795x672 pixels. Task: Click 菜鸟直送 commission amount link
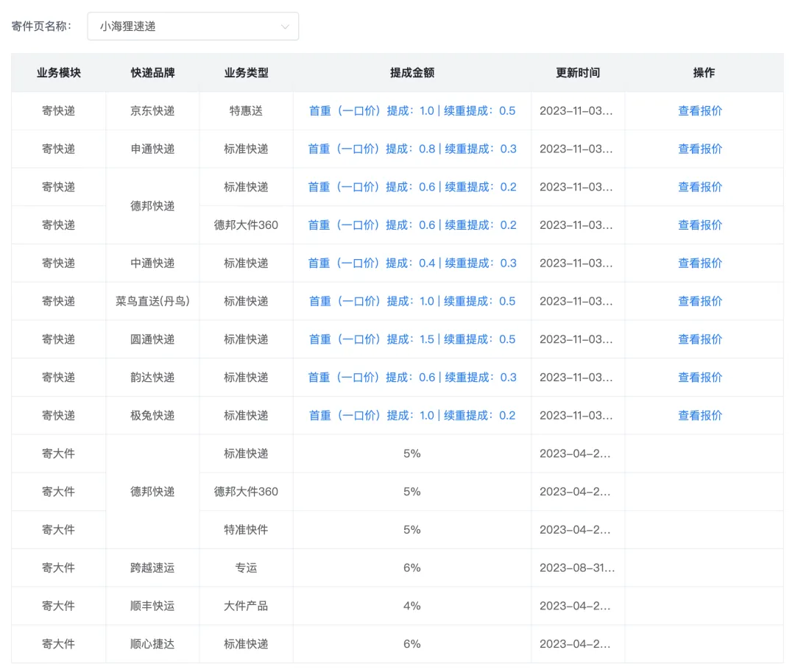pyautogui.click(x=412, y=301)
